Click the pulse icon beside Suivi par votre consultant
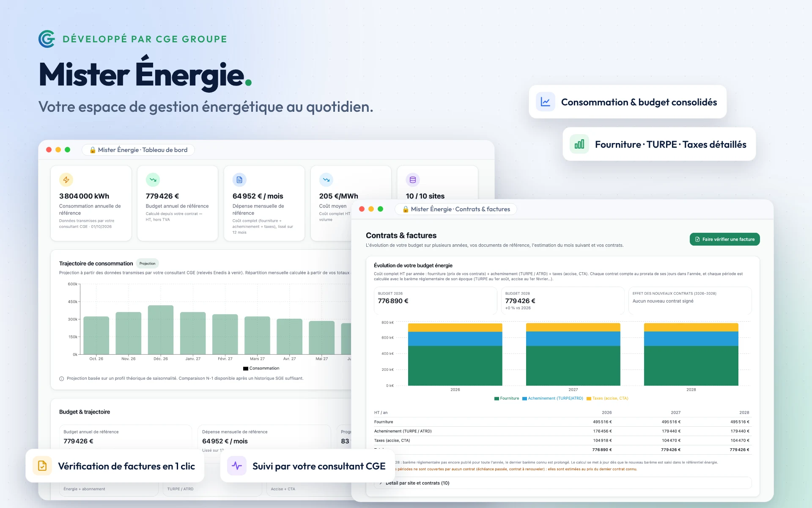Viewport: 812px width, 508px height. 237,466
